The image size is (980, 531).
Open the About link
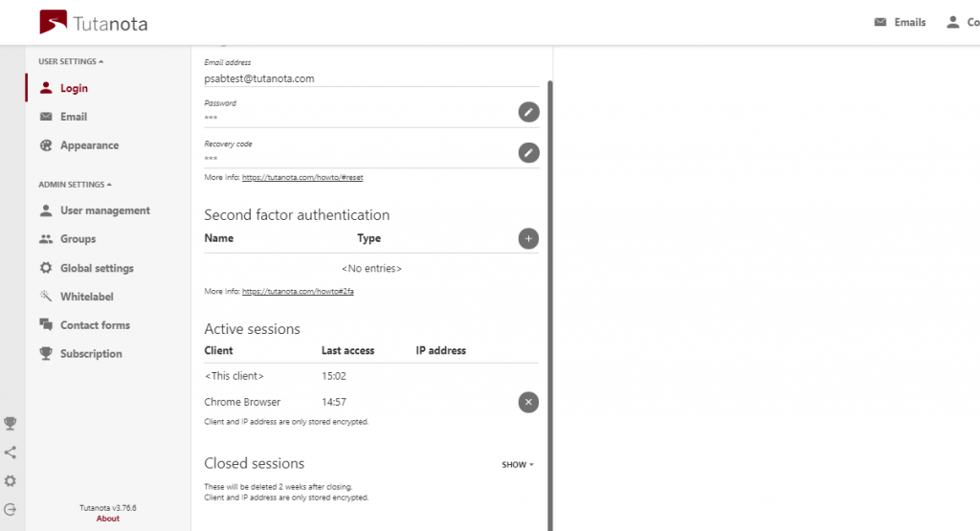107,519
